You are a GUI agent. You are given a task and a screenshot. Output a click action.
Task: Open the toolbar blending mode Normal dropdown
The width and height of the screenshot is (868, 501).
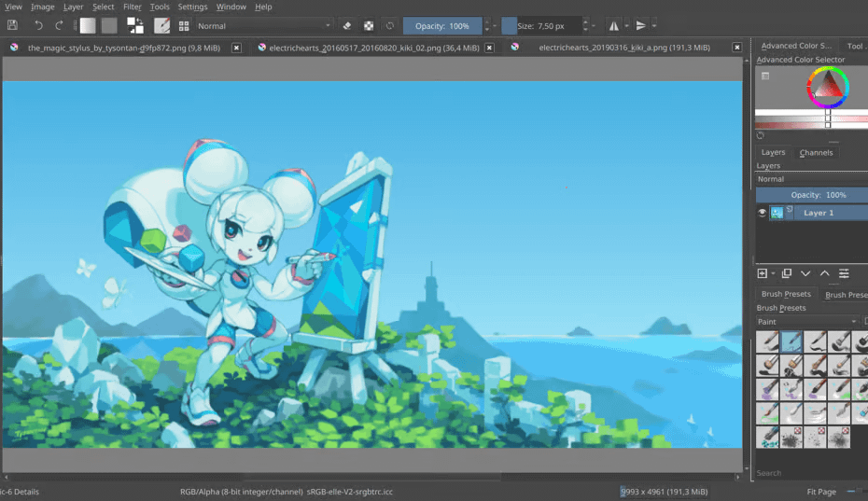tap(264, 26)
